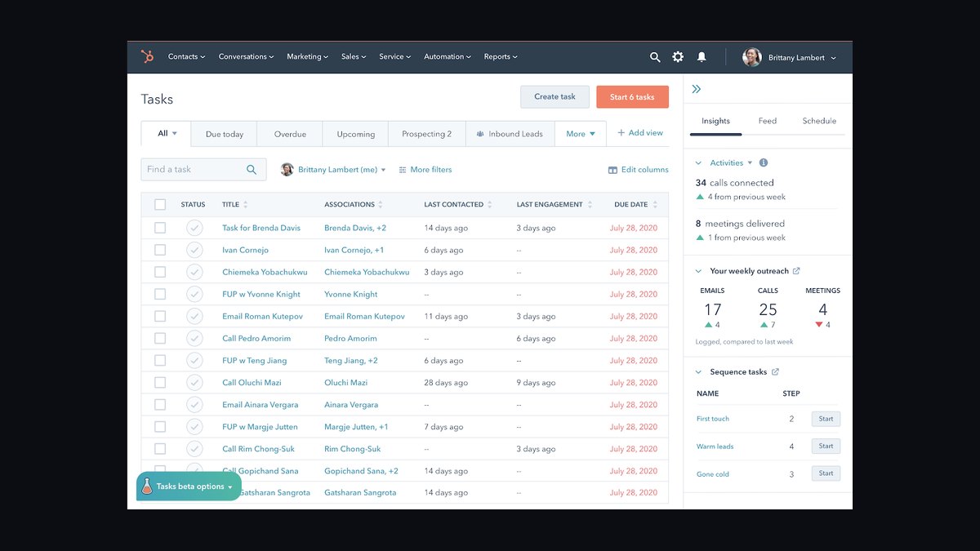980x551 pixels.
Task: Start the First touch sequence
Action: (x=826, y=419)
